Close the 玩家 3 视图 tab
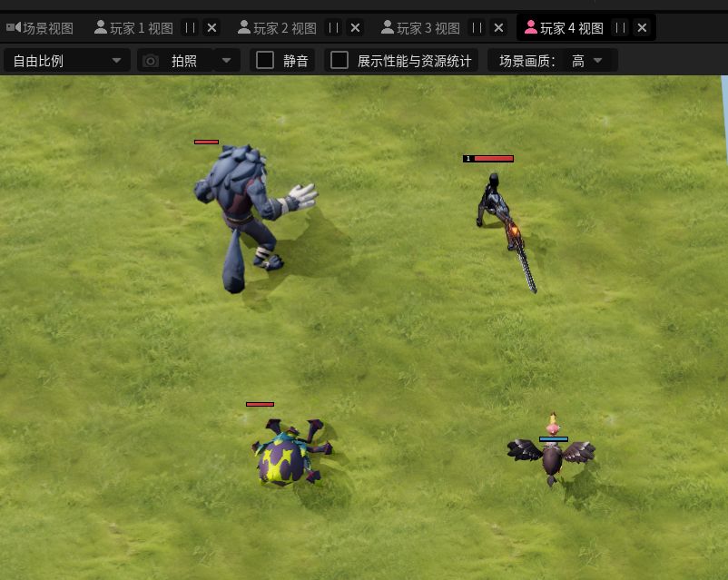The image size is (728, 580). click(498, 28)
